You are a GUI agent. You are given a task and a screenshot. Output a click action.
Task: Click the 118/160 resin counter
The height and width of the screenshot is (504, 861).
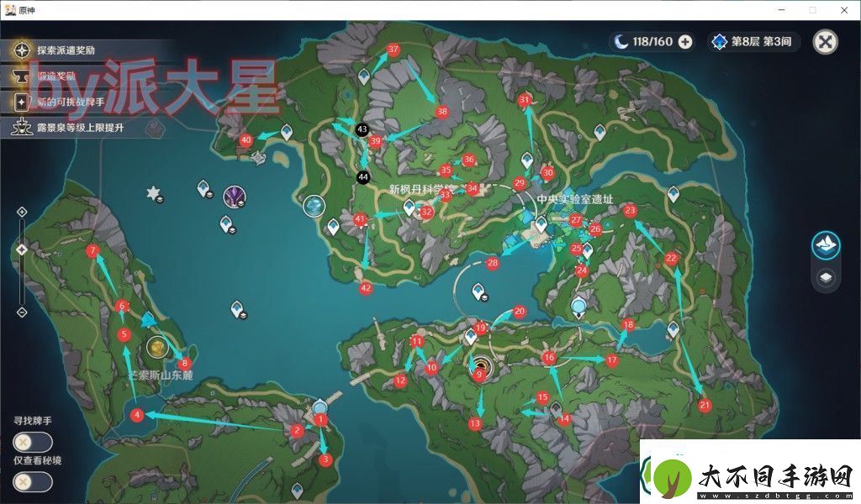pyautogui.click(x=652, y=42)
